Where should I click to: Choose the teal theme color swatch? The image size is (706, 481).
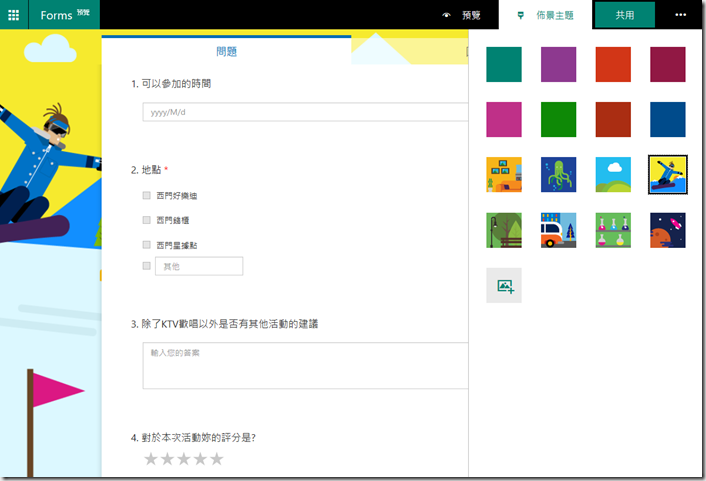pyautogui.click(x=504, y=64)
